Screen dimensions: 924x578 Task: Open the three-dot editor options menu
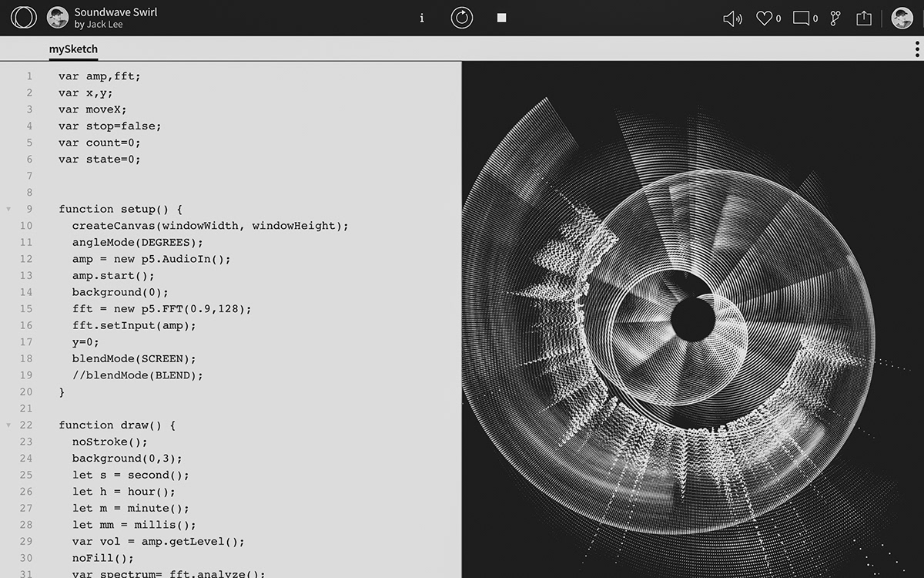point(916,49)
